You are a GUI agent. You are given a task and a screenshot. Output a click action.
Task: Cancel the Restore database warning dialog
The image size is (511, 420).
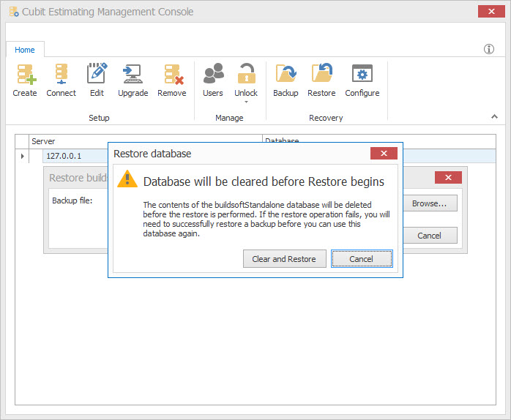362,259
